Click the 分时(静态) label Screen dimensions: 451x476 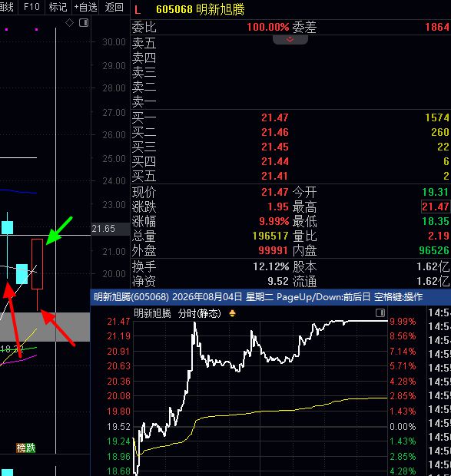tap(200, 313)
